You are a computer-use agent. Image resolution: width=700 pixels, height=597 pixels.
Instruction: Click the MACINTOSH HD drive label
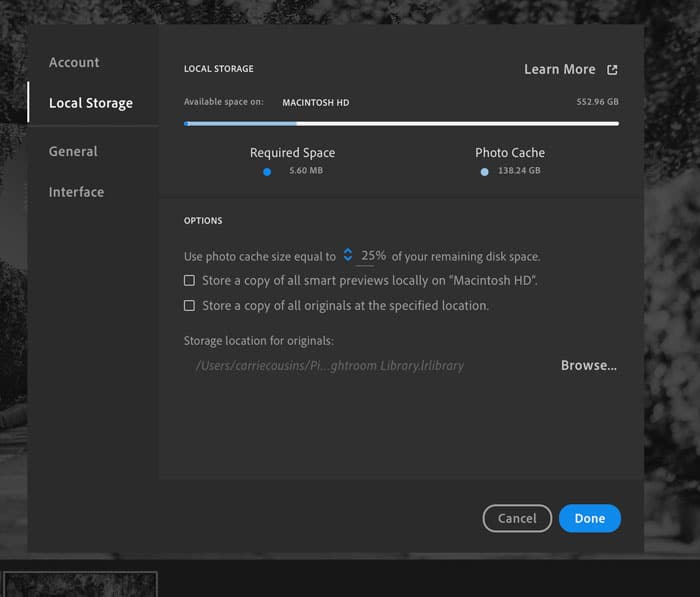(x=315, y=103)
